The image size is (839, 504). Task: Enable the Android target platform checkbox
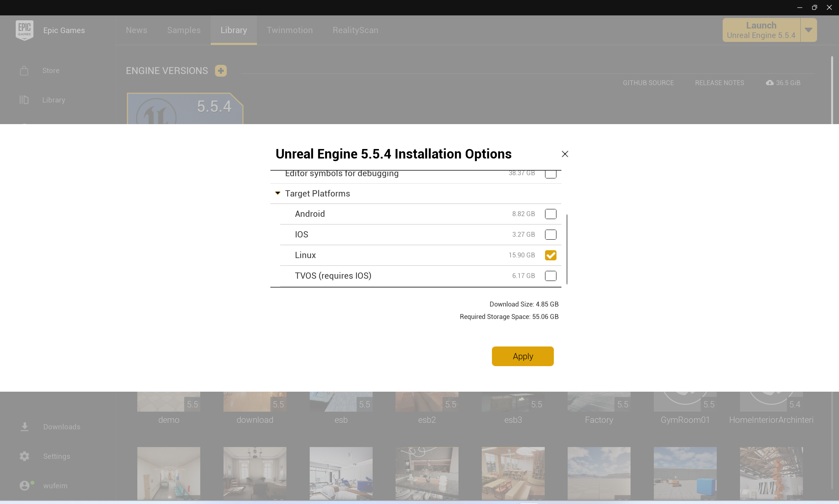(551, 214)
